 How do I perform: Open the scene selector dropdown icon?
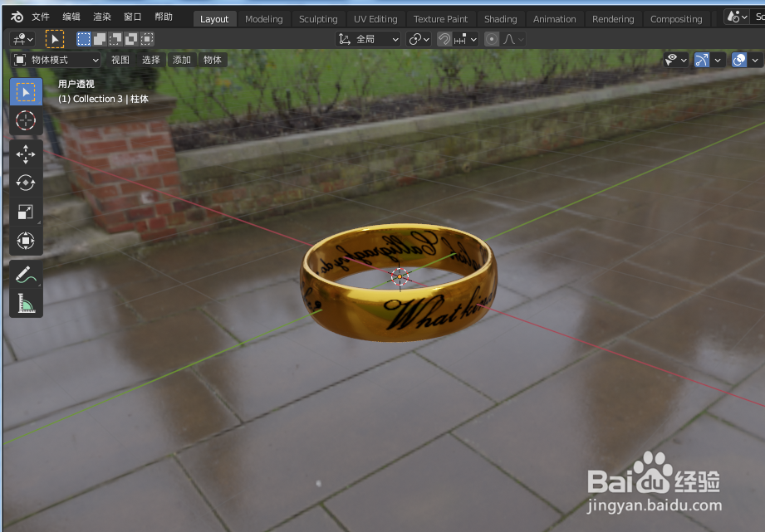coord(738,17)
